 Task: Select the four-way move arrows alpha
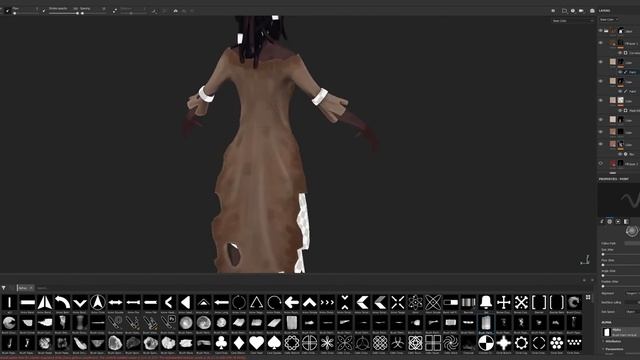click(x=503, y=302)
